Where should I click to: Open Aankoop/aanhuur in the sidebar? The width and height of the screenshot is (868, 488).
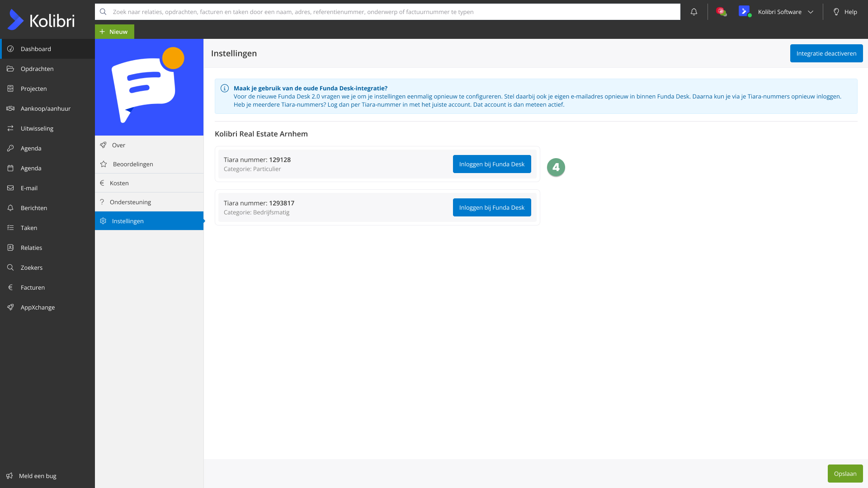(45, 108)
